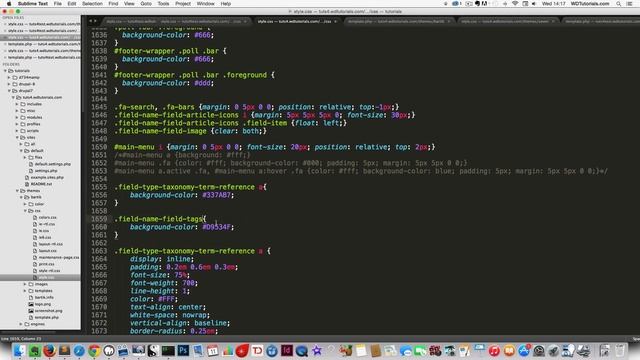This screenshot has width=640, height=360.
Task: Open maintenance-page.css file
Action: 59,258
